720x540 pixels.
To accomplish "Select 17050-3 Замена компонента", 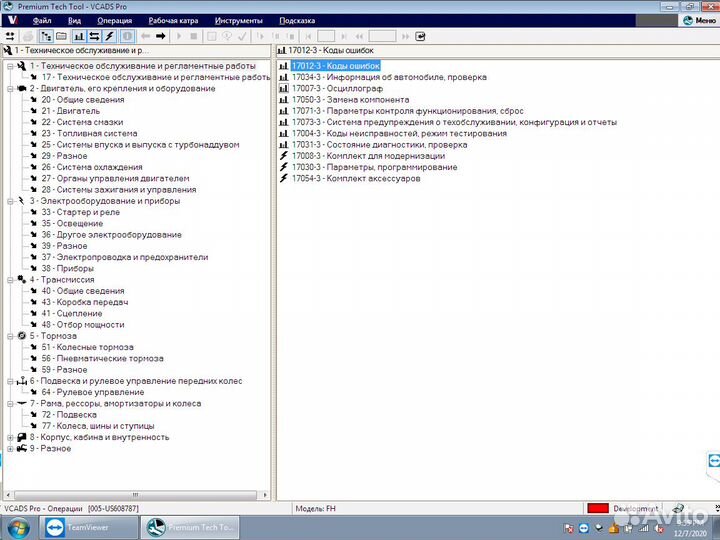I will click(x=350, y=100).
